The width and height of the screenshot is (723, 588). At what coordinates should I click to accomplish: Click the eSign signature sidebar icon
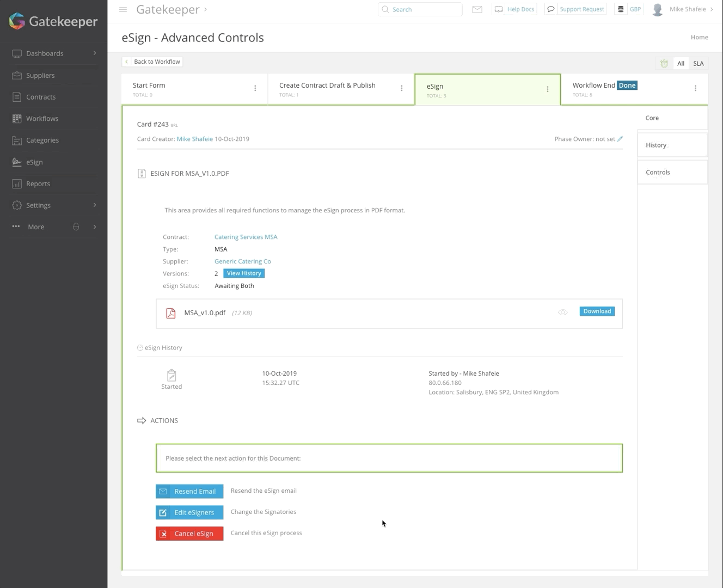click(x=17, y=162)
